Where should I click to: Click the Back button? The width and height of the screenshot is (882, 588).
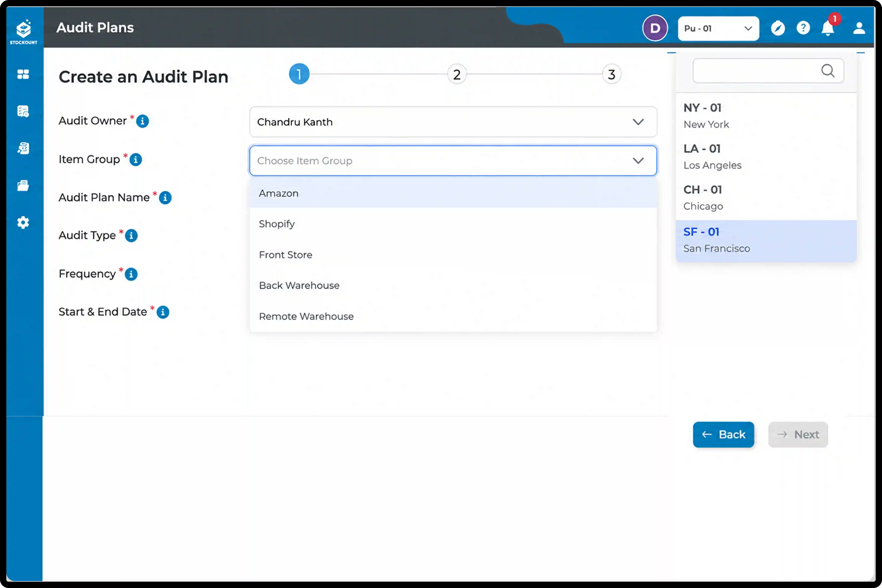click(723, 435)
